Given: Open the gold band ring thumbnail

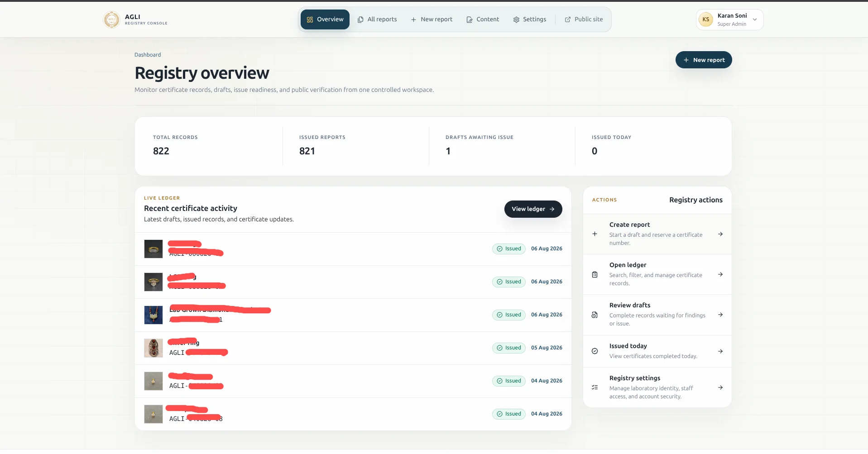Looking at the screenshot, I should pos(153,249).
